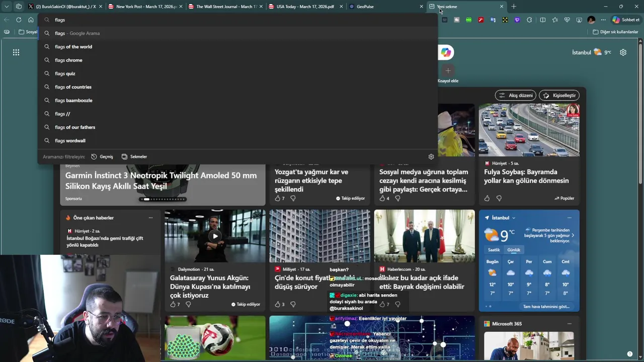Open Fulya Soybaş Bayramda yollar article
644x362 pixels.
526,176
